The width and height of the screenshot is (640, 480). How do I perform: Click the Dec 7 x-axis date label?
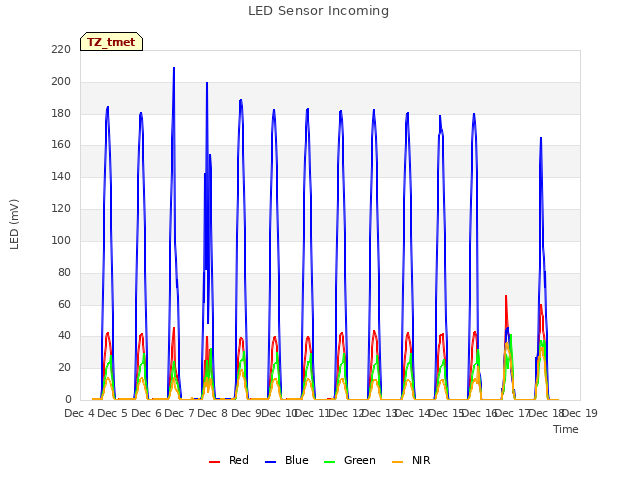(x=179, y=413)
